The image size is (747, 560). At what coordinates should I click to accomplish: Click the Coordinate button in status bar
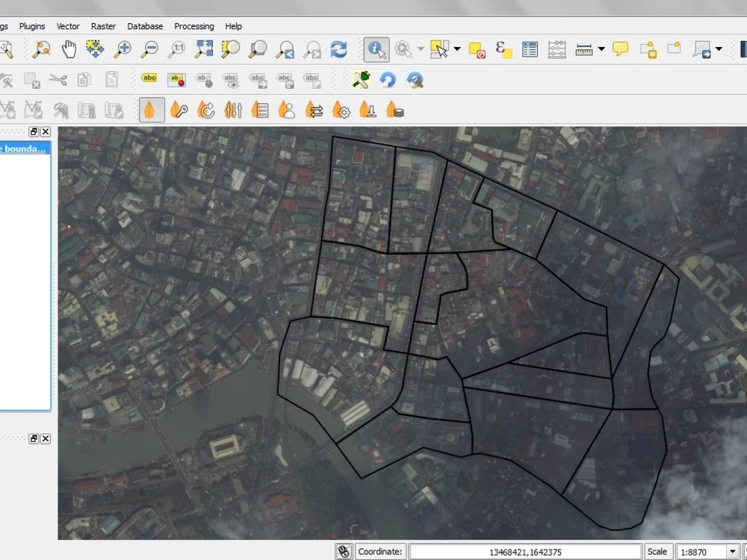click(381, 551)
